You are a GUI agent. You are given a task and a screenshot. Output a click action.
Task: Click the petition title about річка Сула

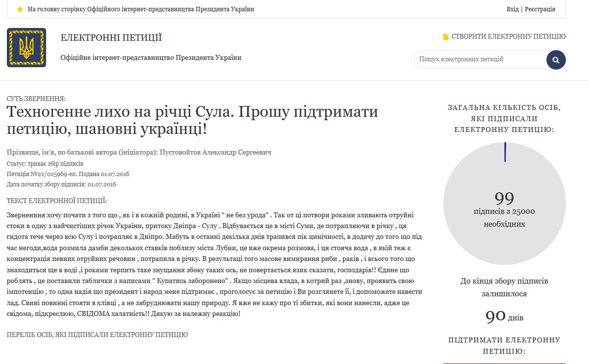click(192, 121)
